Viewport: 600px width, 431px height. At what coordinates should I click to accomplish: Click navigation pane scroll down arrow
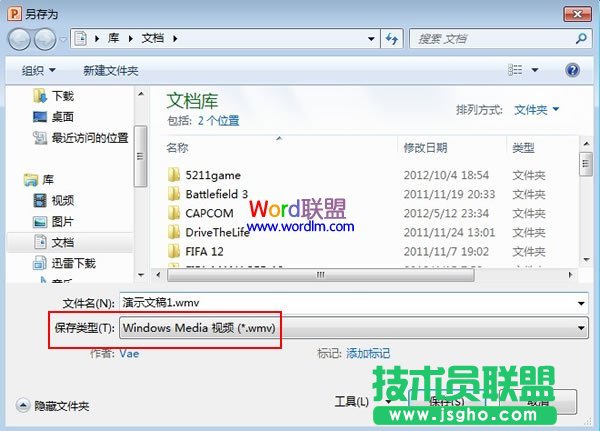tap(141, 275)
